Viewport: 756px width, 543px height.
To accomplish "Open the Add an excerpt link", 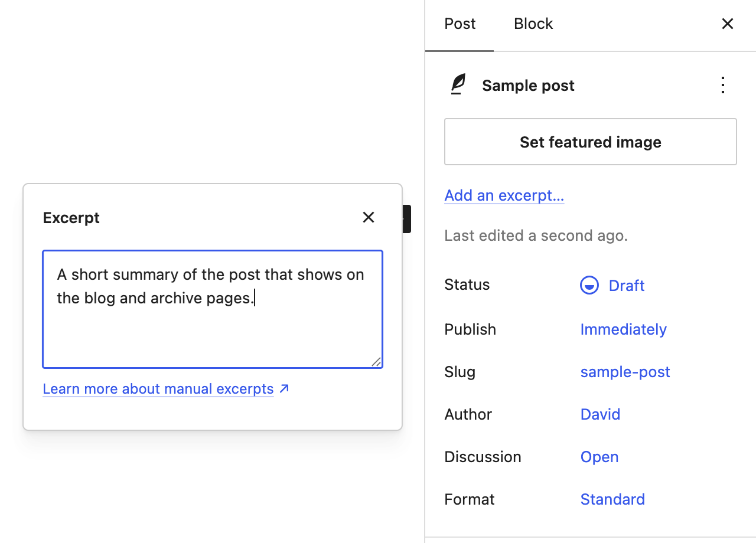I will point(504,195).
